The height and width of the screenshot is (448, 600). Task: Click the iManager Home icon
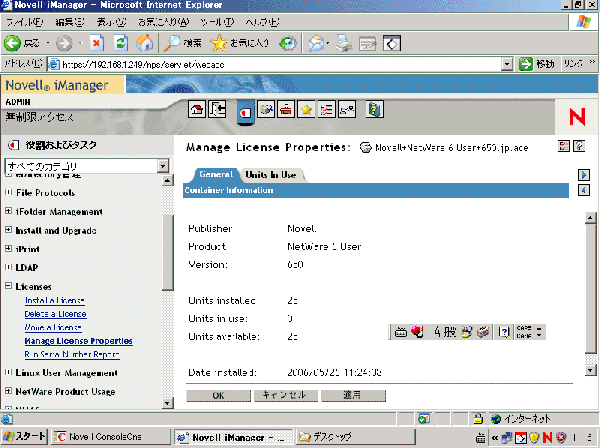[197, 109]
